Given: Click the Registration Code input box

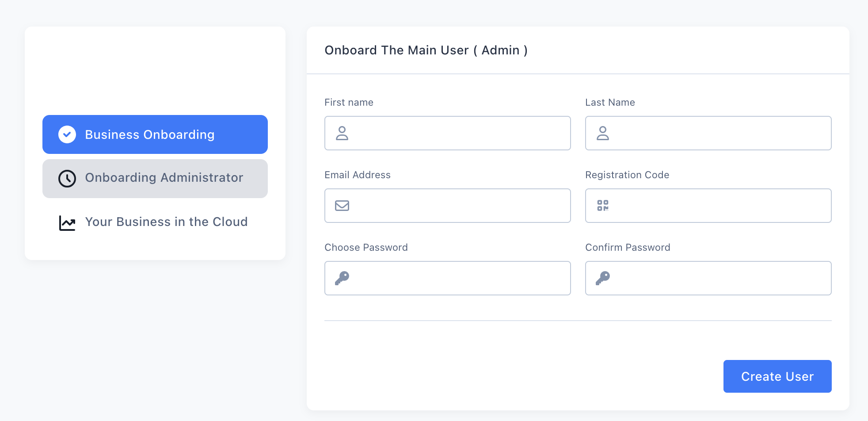Looking at the screenshot, I should pos(708,205).
